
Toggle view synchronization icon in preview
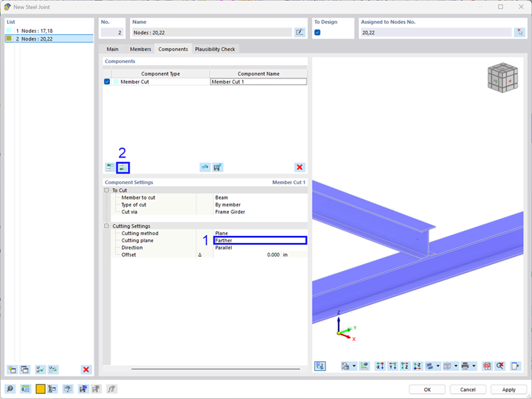point(320,366)
